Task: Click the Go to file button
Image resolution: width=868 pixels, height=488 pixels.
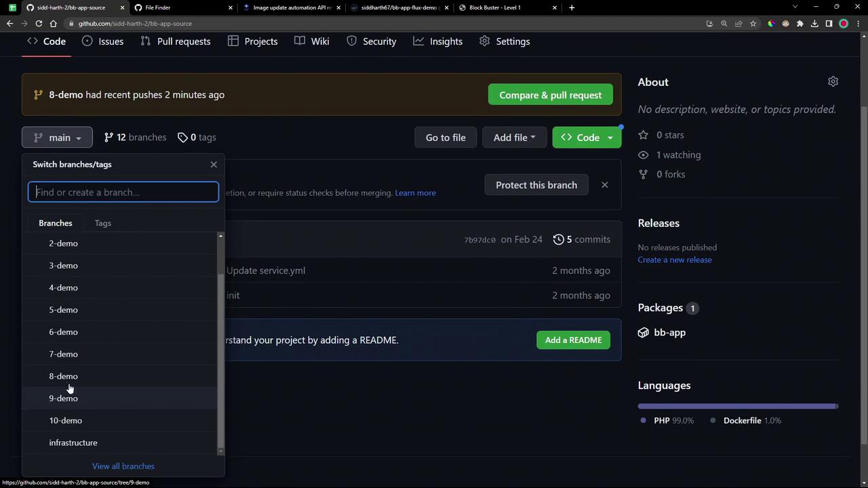Action: 446,138
